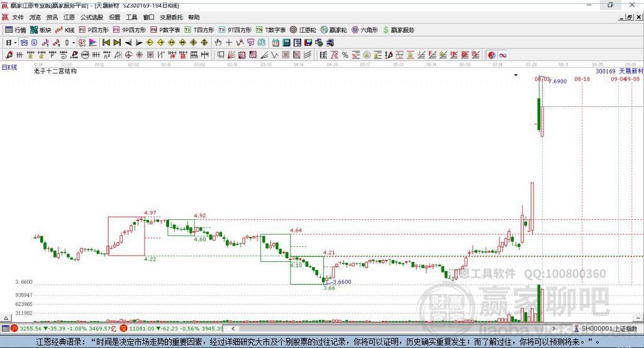Open the P数字表 tool
This screenshot has height=348, width=644.
[x=165, y=30]
